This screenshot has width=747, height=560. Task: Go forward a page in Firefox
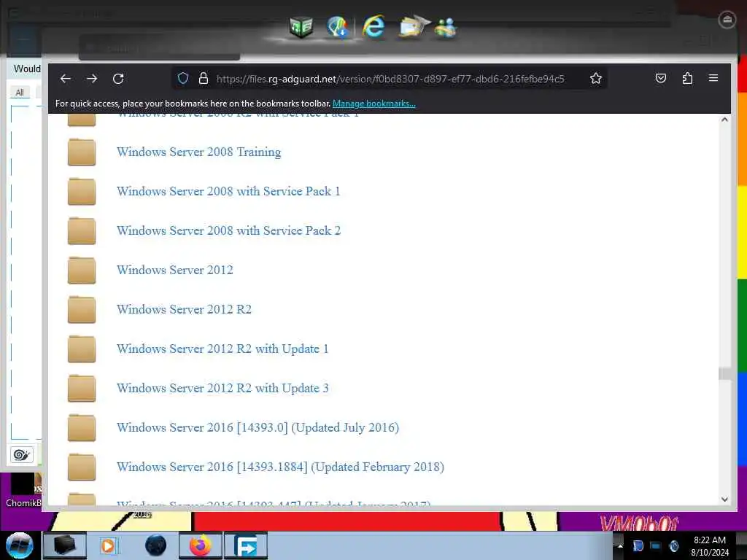[92, 79]
